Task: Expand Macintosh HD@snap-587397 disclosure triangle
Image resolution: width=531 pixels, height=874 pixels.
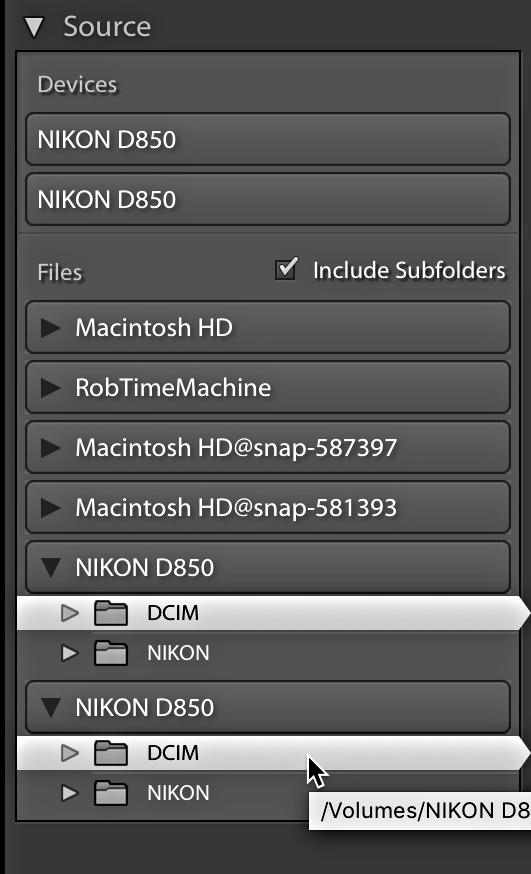Action: point(51,448)
